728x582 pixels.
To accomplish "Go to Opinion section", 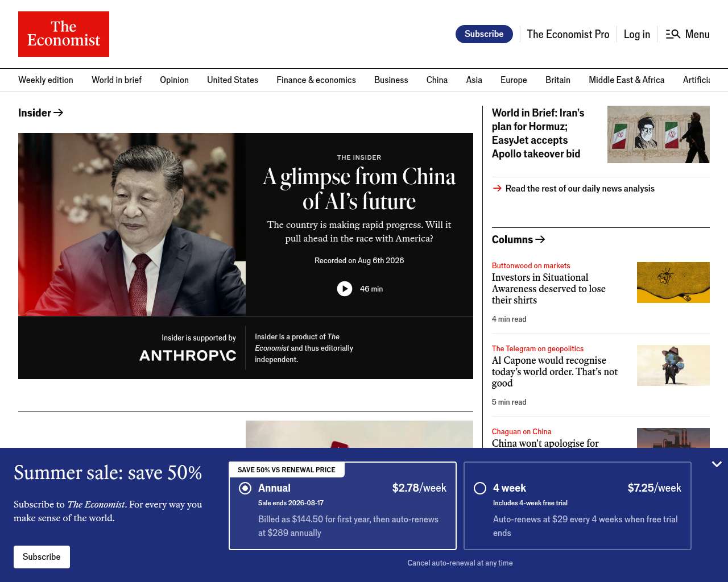I will [174, 80].
